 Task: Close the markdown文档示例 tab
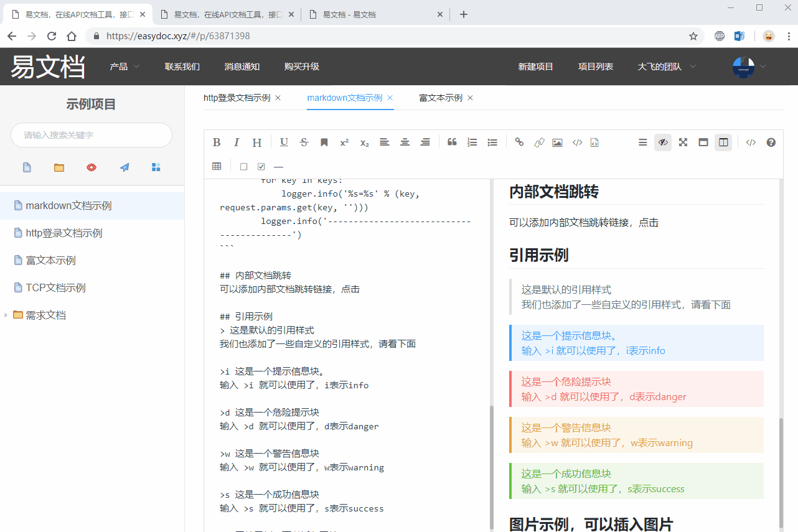[390, 98]
